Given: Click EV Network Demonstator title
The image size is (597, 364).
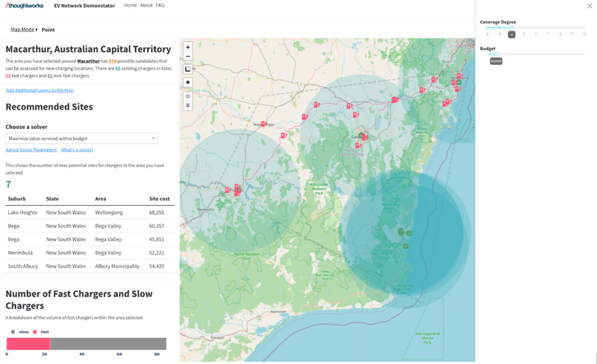Looking at the screenshot, I should (x=84, y=6).
